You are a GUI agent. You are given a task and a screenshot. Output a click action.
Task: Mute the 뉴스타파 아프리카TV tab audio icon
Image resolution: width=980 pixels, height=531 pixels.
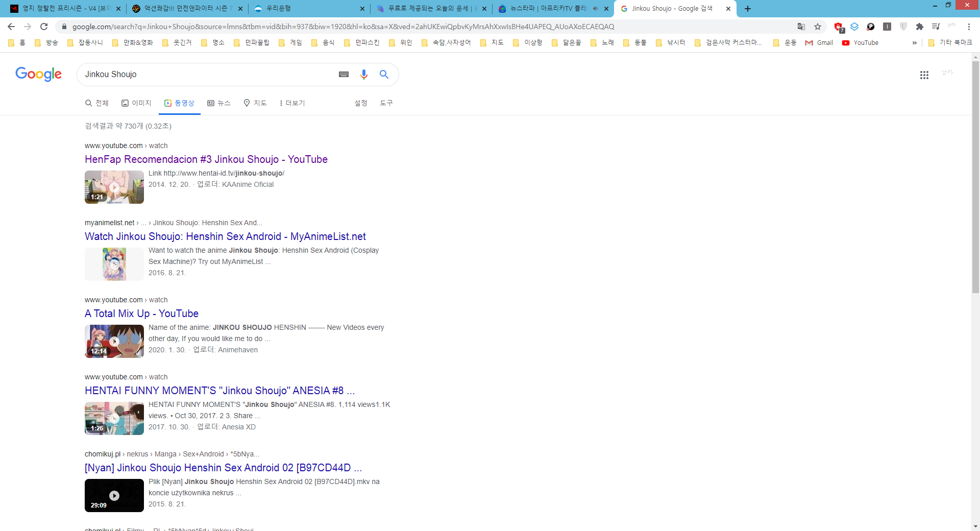point(595,9)
